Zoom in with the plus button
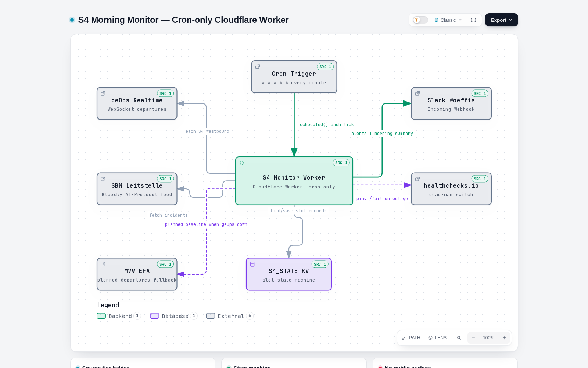 [x=504, y=338]
